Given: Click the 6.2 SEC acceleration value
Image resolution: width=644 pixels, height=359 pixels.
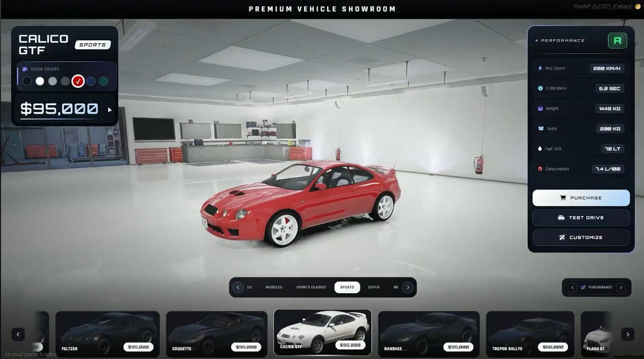Looking at the screenshot, I should point(609,88).
